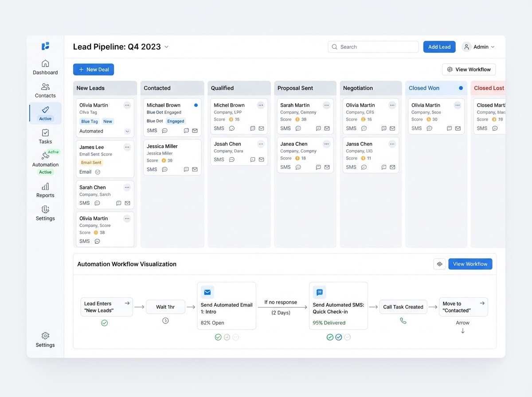The width and height of the screenshot is (532, 397).
Task: Click the New Deal button
Action: (94, 70)
